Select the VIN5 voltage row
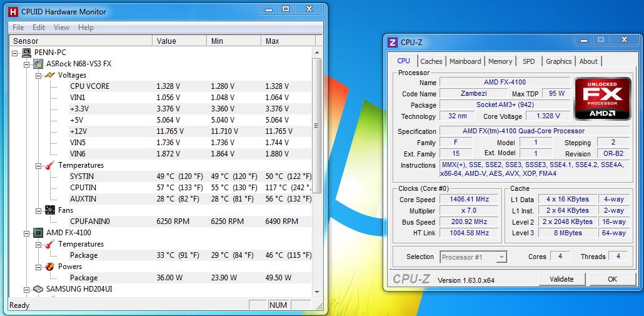 tap(191, 143)
